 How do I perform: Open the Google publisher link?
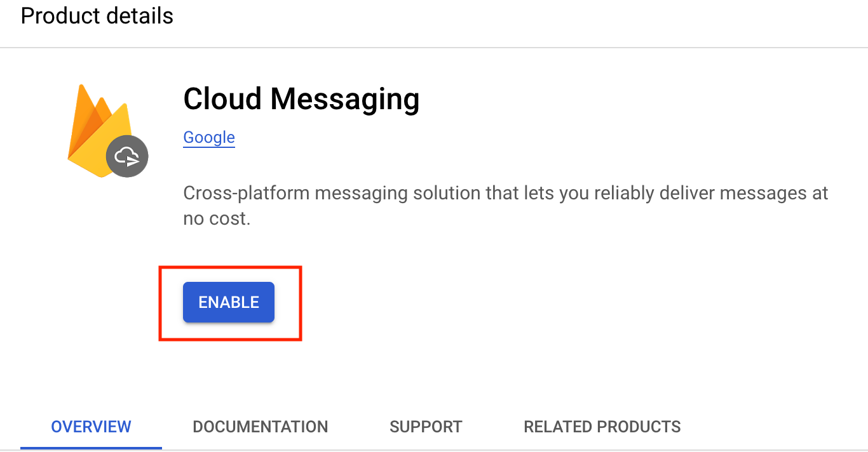[x=209, y=138]
